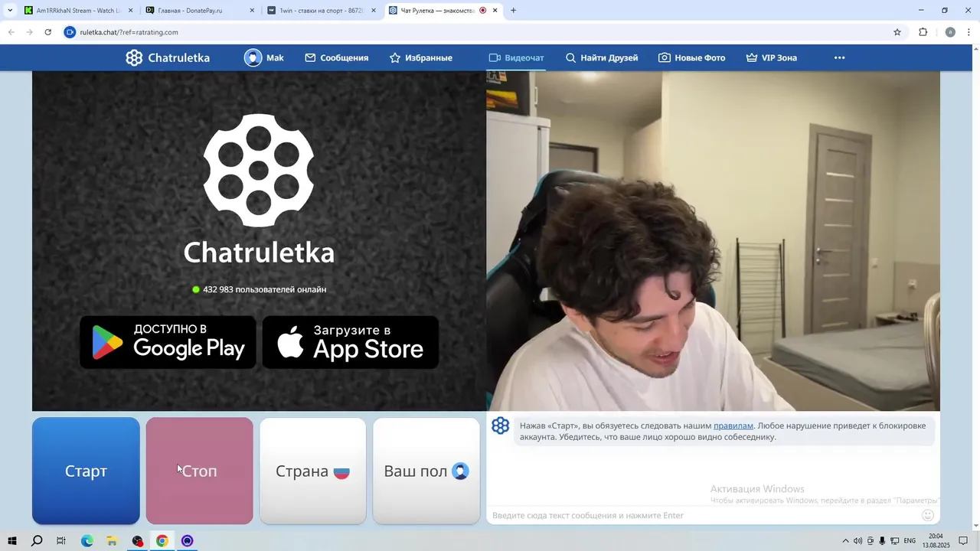Open the Chrome profile avatar
The width and height of the screenshot is (980, 551).
click(950, 32)
